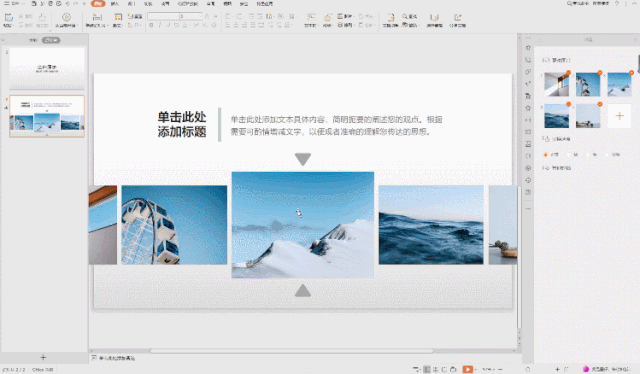Screen dimensions: 640x374
Task: Click the ferris wheel image on slide
Action: 174,225
